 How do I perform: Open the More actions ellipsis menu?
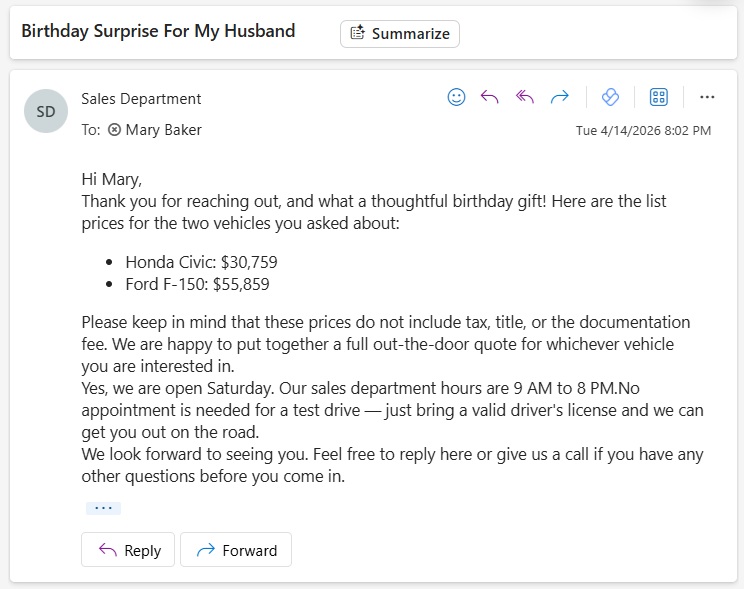[x=707, y=97]
